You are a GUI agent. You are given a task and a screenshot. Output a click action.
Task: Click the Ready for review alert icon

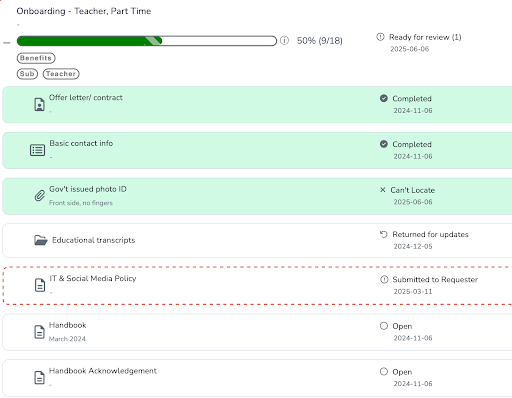tap(380, 37)
